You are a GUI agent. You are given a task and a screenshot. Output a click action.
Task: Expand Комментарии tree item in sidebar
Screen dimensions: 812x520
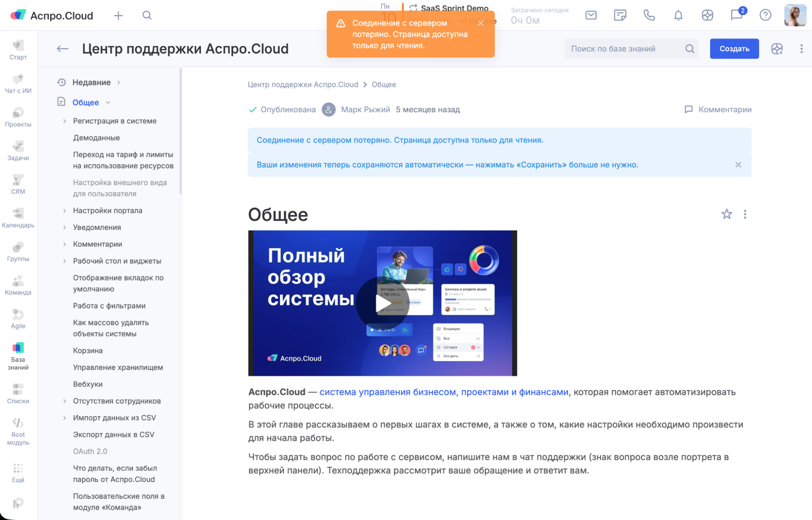click(65, 244)
